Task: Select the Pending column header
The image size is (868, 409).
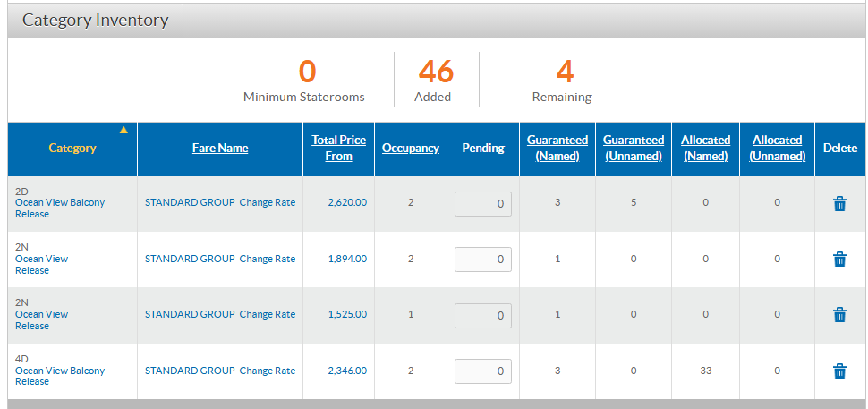Action: [482, 148]
